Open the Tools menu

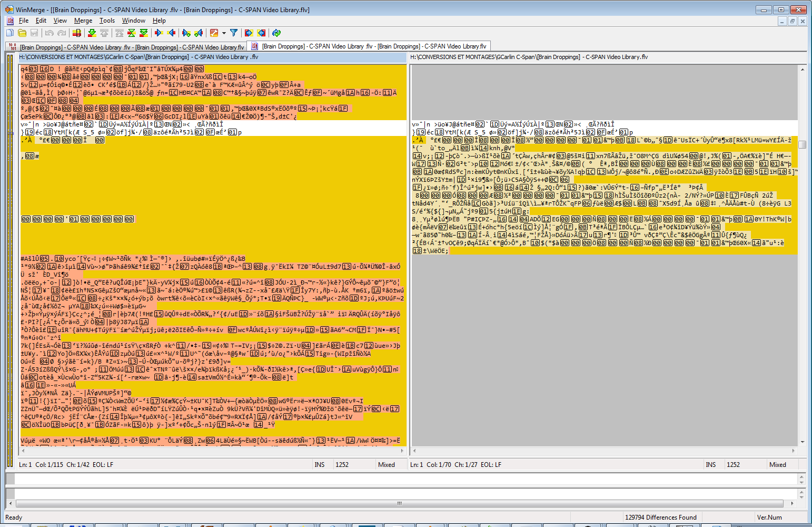tap(107, 21)
